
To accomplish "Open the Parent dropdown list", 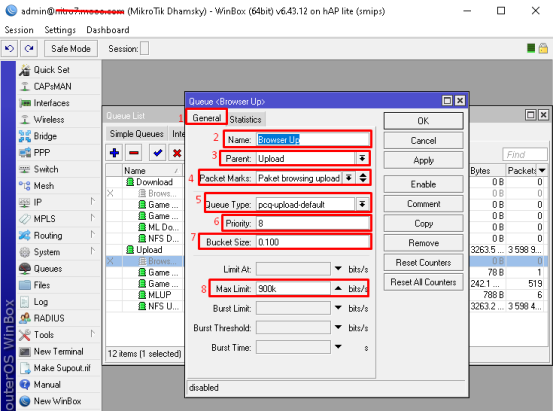I will [x=362, y=158].
